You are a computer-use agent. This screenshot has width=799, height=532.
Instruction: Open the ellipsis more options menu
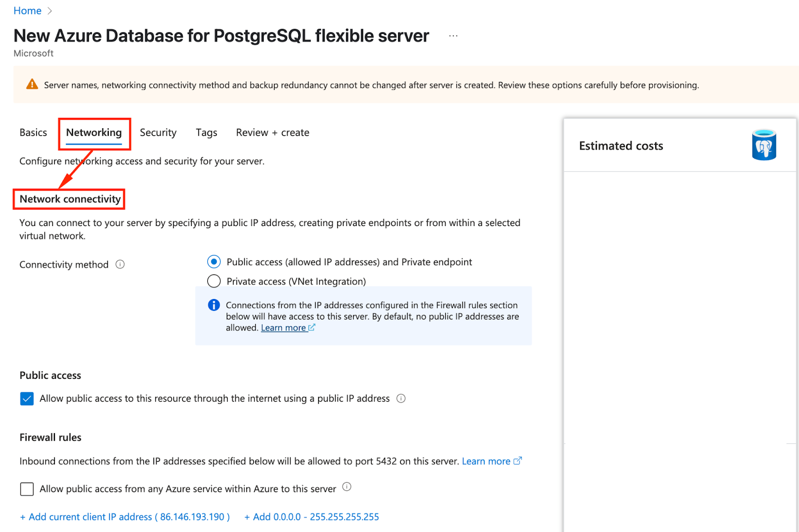[x=453, y=36]
